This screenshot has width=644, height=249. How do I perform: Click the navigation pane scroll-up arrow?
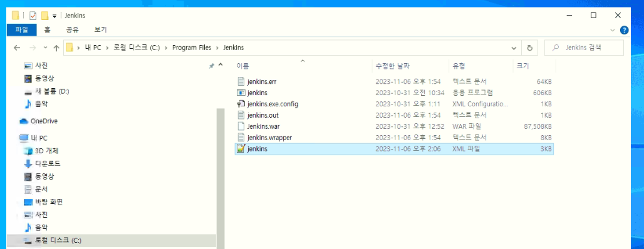[221, 65]
